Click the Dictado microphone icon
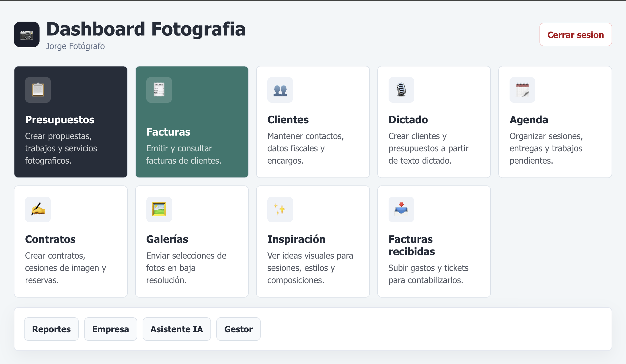This screenshot has height=364, width=626. (401, 90)
